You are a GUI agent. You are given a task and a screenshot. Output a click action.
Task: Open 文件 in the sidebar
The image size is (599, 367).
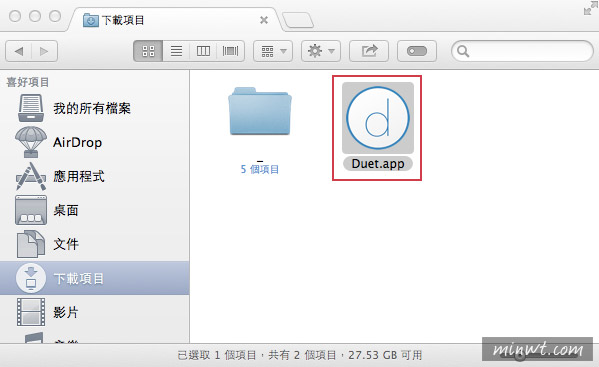(94, 244)
